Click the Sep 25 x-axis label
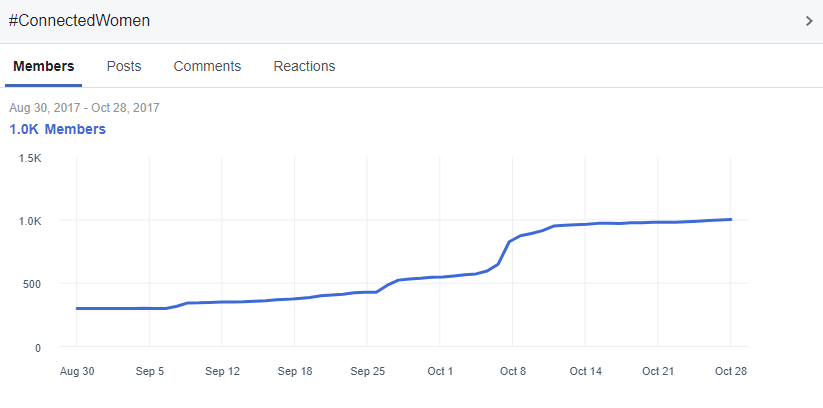The width and height of the screenshot is (823, 408). (x=367, y=371)
